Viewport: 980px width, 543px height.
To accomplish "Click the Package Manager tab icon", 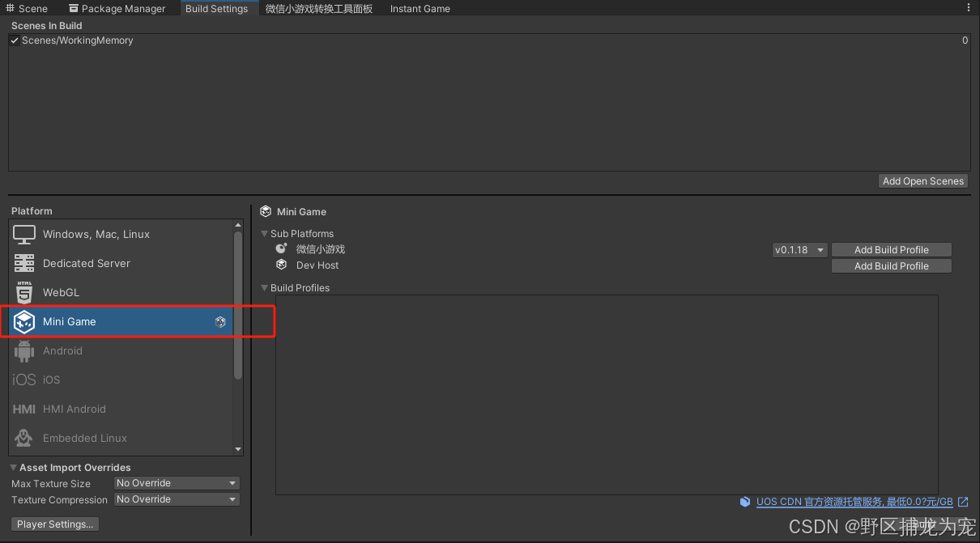I will 74,8.
